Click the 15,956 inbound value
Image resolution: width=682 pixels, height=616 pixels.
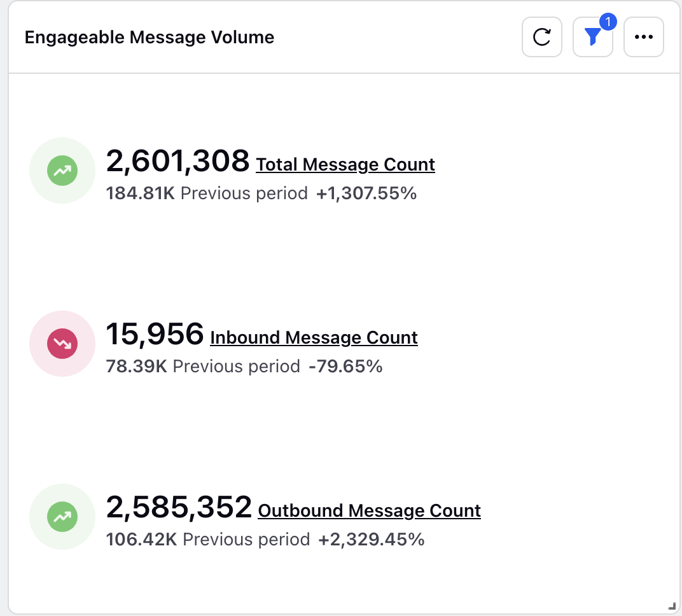155,334
